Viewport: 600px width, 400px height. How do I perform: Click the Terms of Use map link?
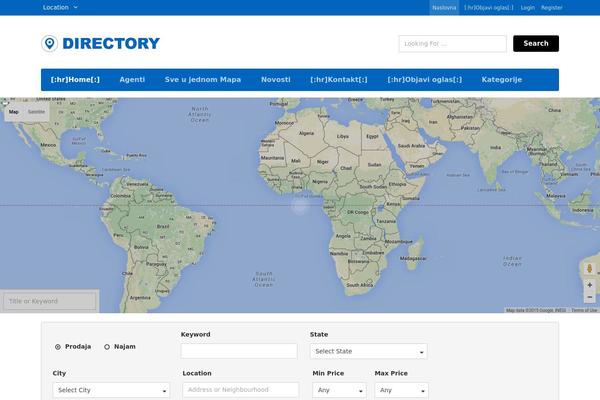pos(584,310)
